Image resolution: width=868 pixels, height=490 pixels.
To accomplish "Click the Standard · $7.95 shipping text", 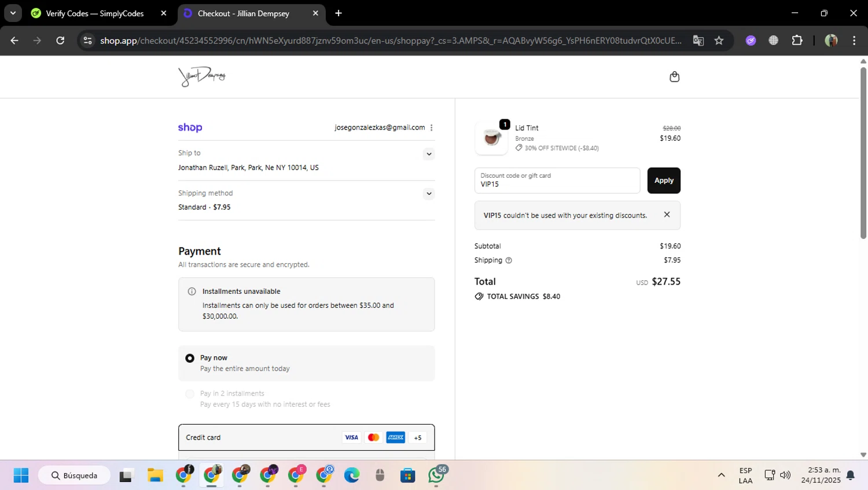I will tap(204, 207).
